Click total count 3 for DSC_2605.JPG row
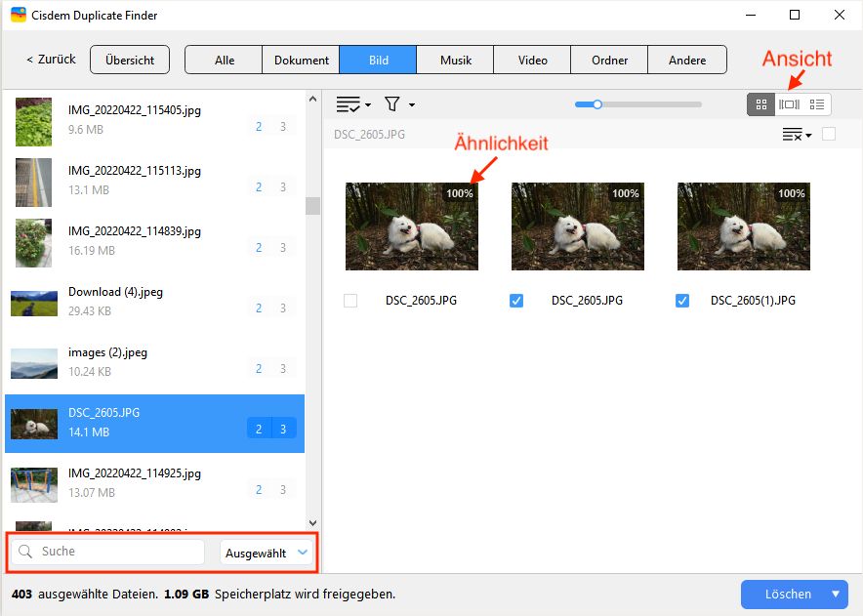Screen dimensions: 863x616 tap(283, 429)
